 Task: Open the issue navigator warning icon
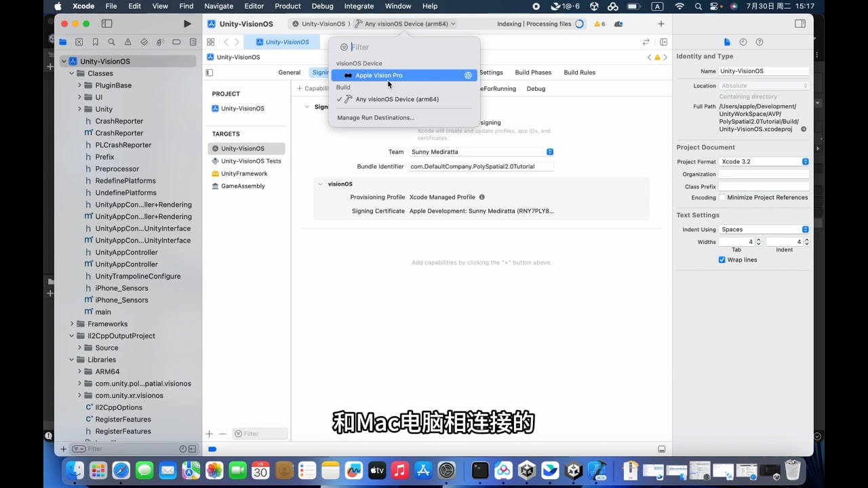pyautogui.click(x=127, y=42)
